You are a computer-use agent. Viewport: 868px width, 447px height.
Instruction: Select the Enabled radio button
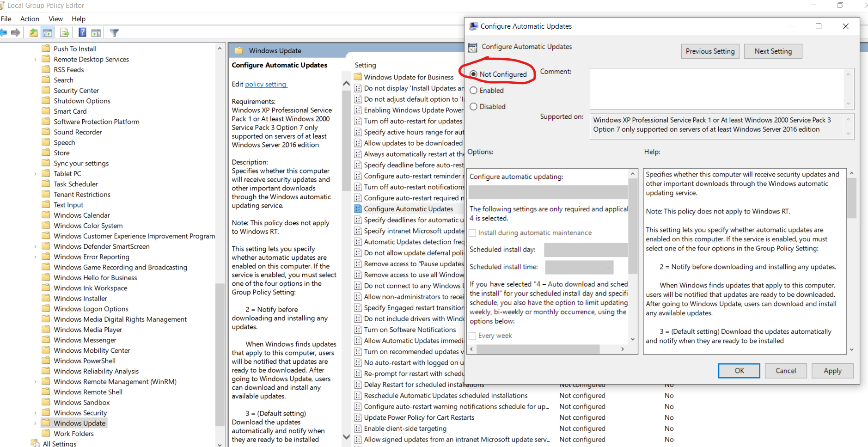473,91
